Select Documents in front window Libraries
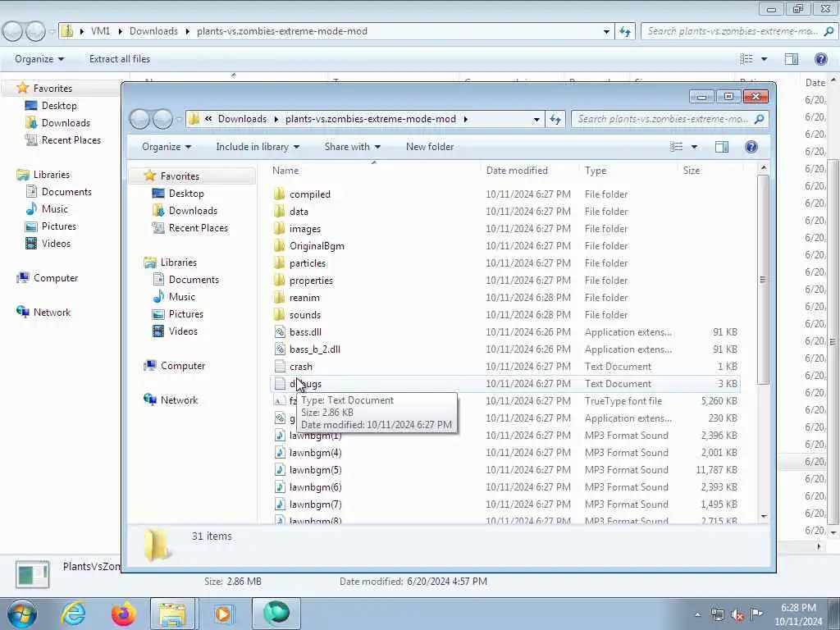The image size is (840, 630). point(186,279)
